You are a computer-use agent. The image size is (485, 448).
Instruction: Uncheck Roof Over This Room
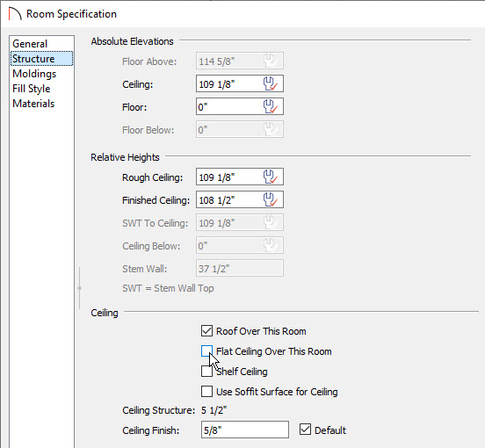[206, 331]
